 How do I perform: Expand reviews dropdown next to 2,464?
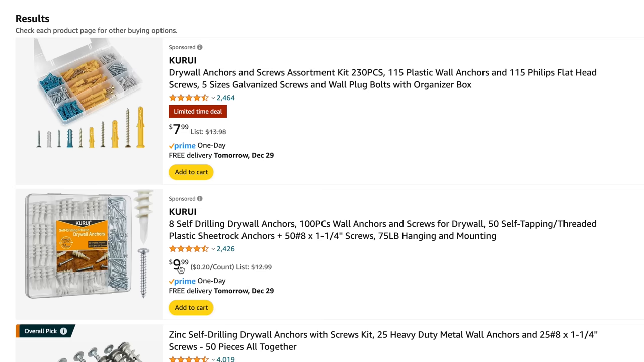click(213, 98)
